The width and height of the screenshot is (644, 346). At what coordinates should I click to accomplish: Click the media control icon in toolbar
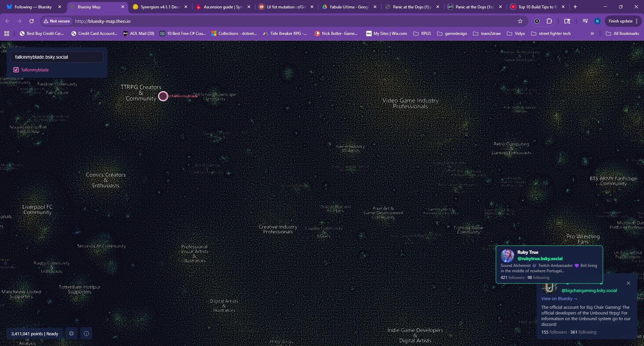tap(585, 21)
